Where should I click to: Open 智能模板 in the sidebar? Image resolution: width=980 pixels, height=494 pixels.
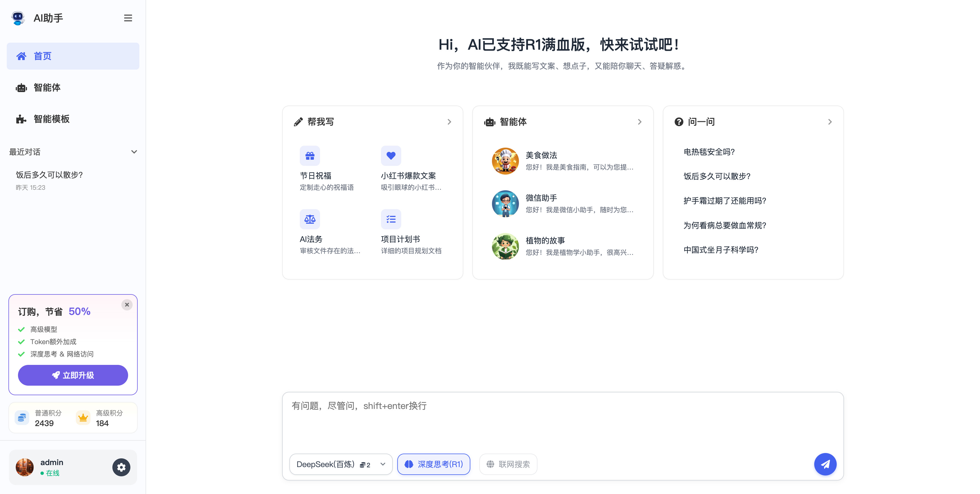pos(73,119)
